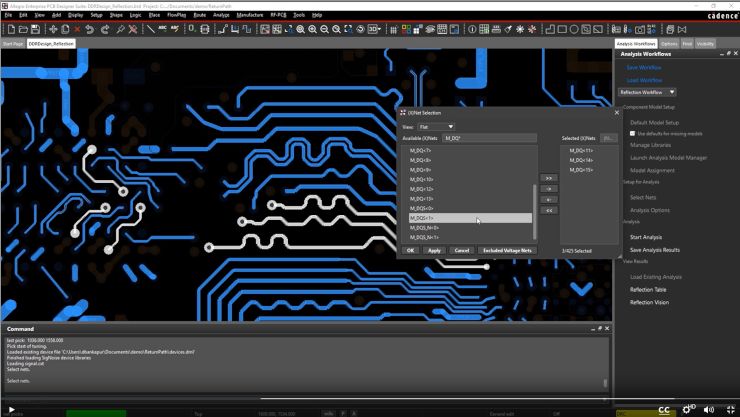740x417 pixels.
Task: Click the Save file toolbar icon
Action: [36, 29]
